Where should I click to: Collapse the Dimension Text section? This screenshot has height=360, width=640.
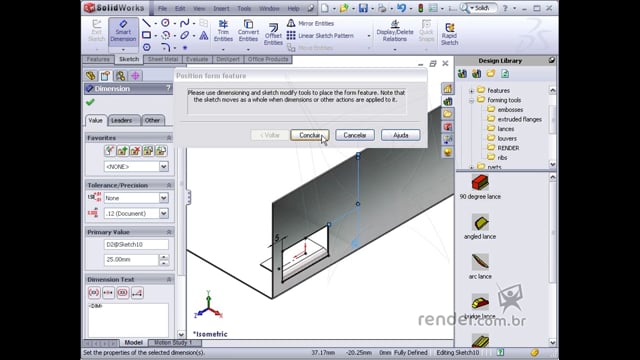pos(169,279)
